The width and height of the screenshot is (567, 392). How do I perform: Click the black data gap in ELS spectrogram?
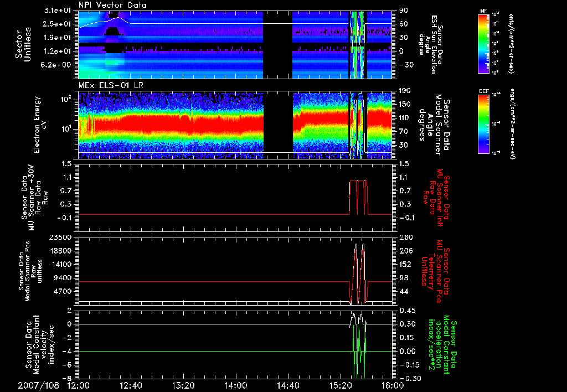coord(278,125)
